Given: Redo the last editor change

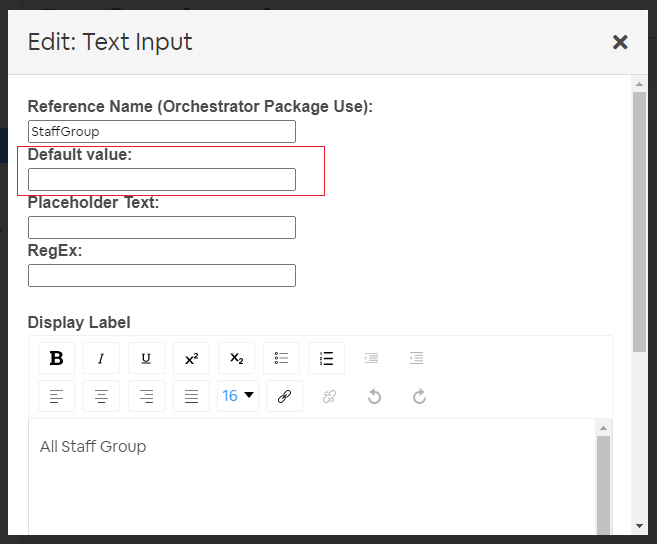Looking at the screenshot, I should 419,396.
